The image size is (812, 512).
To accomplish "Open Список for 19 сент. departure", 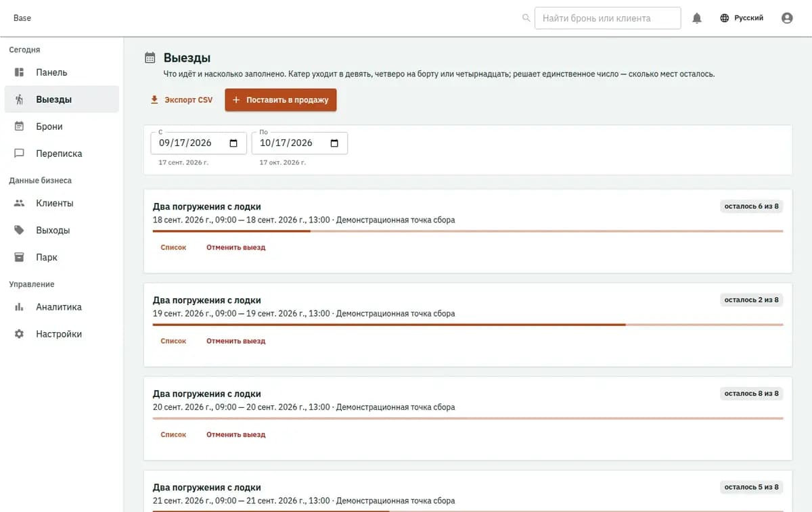I will (x=173, y=342).
